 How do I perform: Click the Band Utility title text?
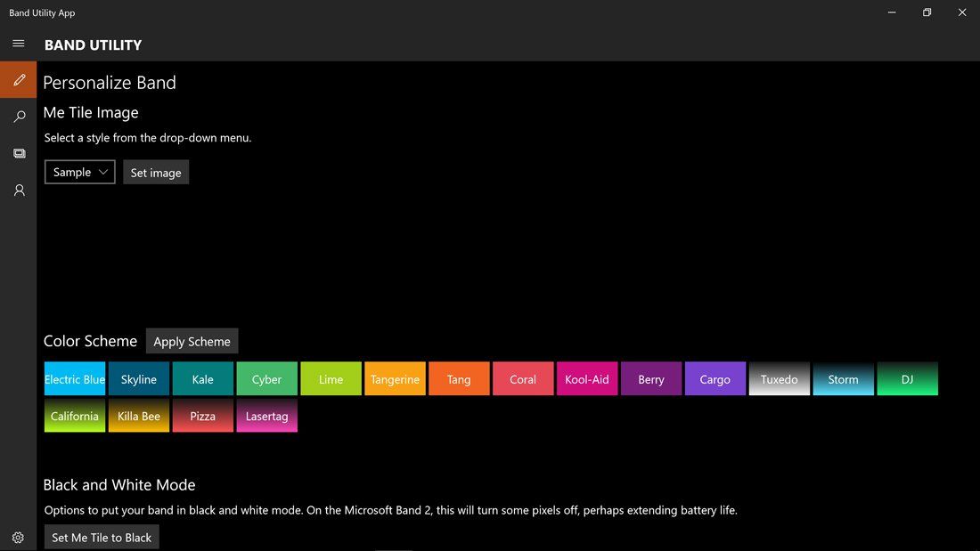(93, 45)
